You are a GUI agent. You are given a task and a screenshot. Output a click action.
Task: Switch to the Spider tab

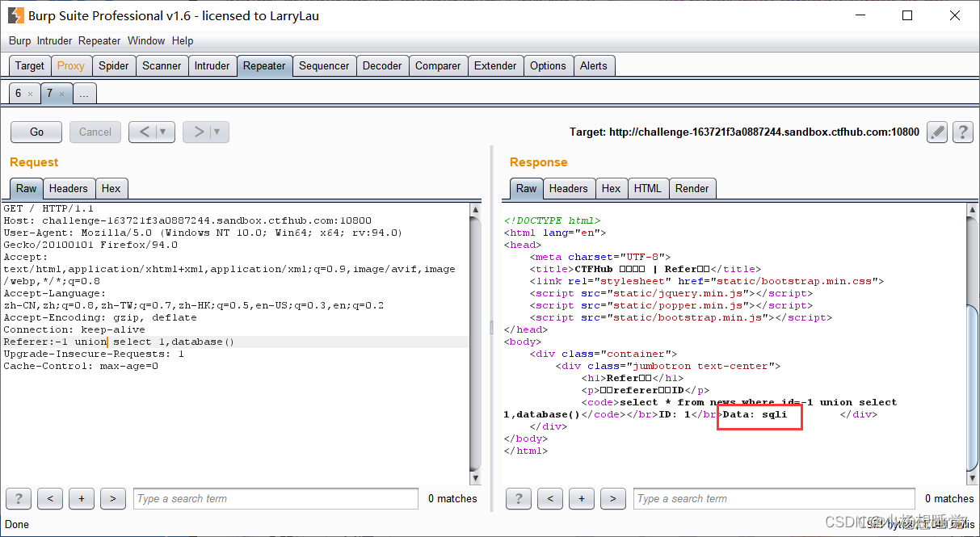pyautogui.click(x=114, y=65)
